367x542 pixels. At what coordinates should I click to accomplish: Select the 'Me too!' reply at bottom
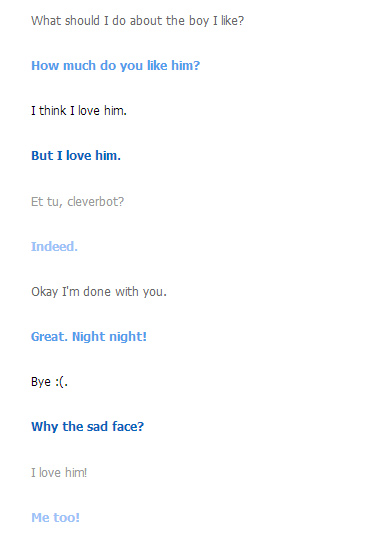click(55, 517)
